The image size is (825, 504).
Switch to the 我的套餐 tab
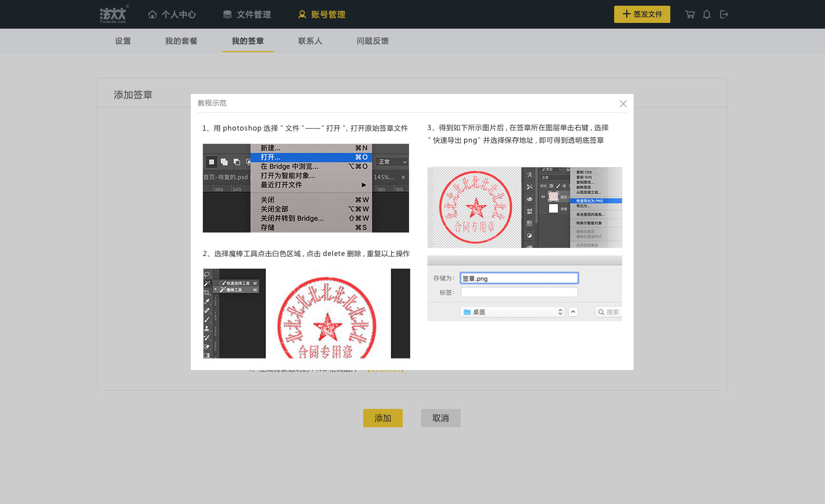click(181, 41)
